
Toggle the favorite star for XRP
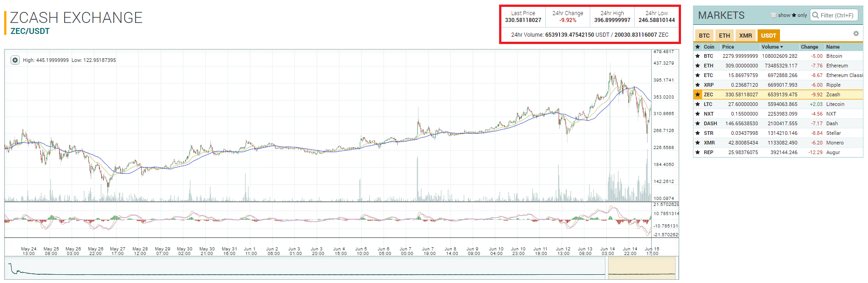(698, 85)
